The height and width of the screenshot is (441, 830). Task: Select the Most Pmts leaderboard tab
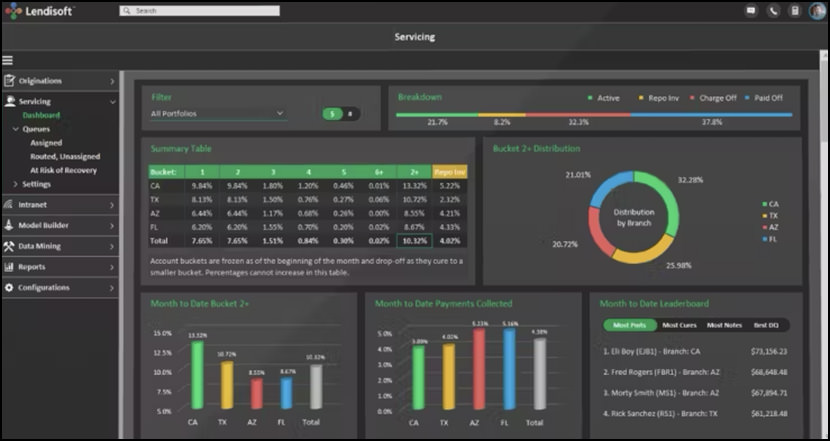click(630, 325)
